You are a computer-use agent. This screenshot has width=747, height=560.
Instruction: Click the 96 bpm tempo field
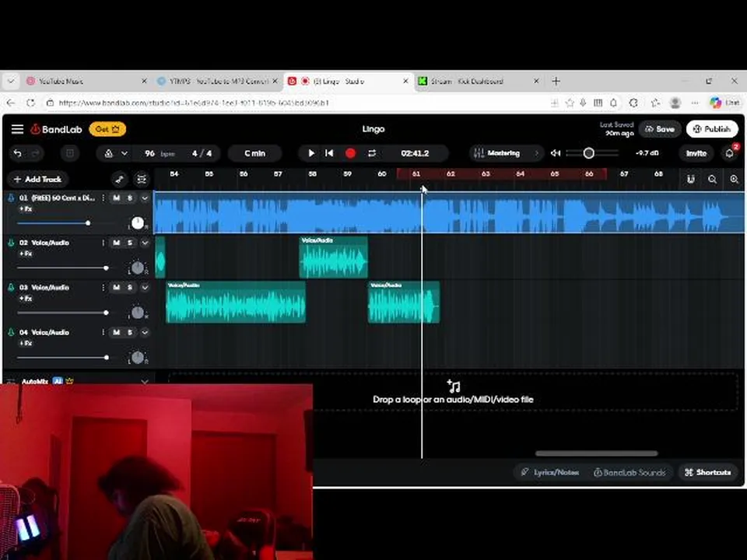pyautogui.click(x=159, y=153)
